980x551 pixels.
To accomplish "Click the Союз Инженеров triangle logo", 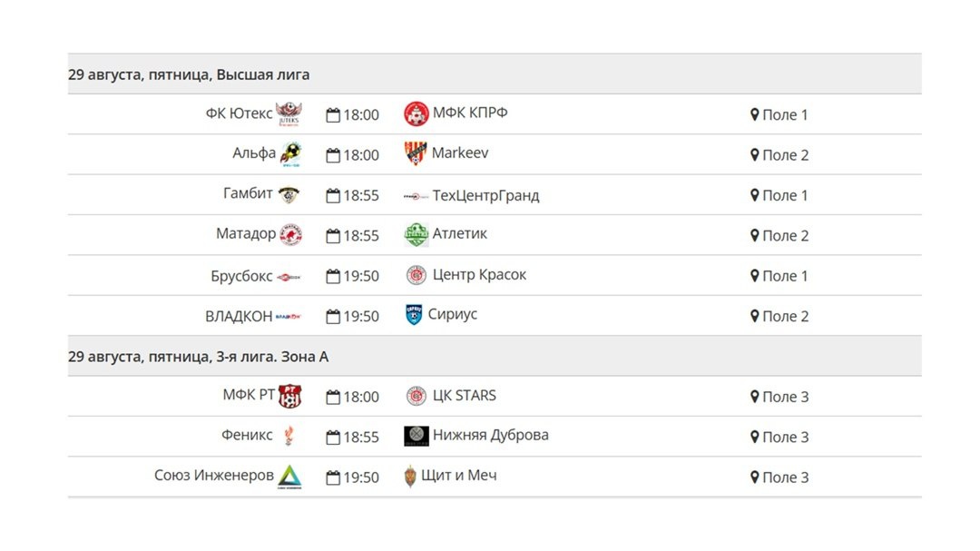I will (x=290, y=477).
